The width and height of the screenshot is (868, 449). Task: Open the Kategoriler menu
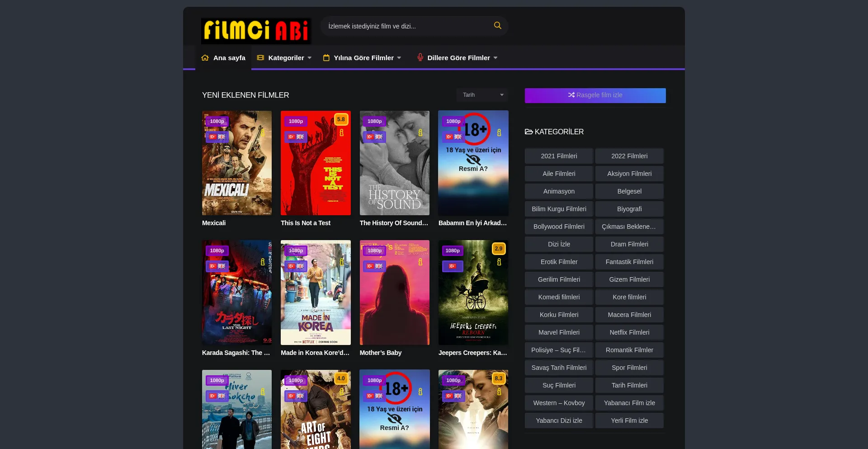284,58
